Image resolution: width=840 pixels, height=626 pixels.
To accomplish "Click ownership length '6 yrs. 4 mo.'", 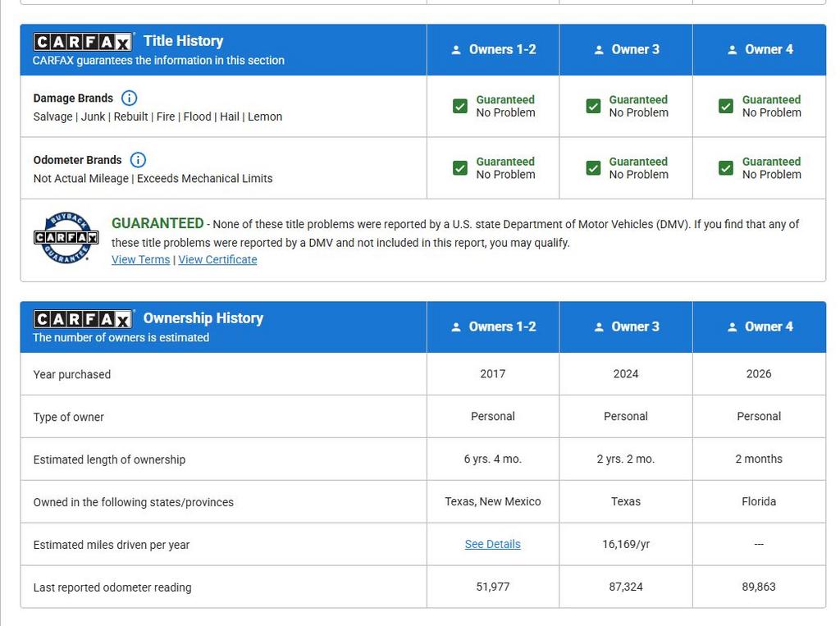I will pyautogui.click(x=492, y=459).
